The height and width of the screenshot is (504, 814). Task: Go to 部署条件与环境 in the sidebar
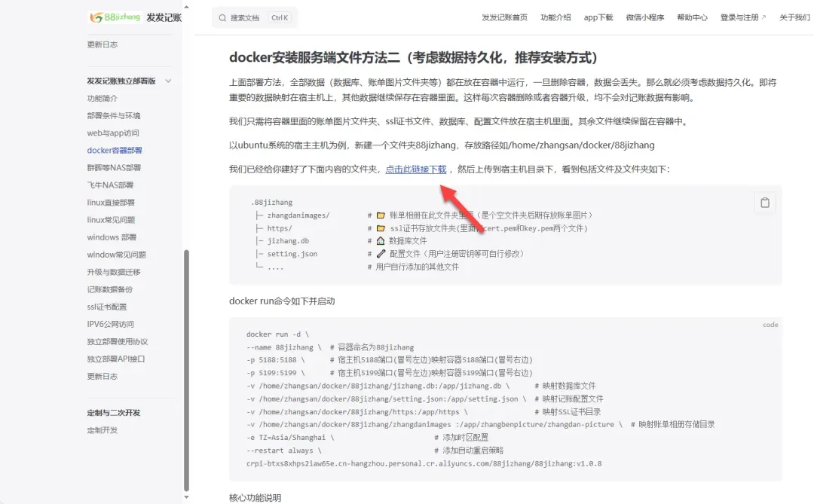[114, 116]
